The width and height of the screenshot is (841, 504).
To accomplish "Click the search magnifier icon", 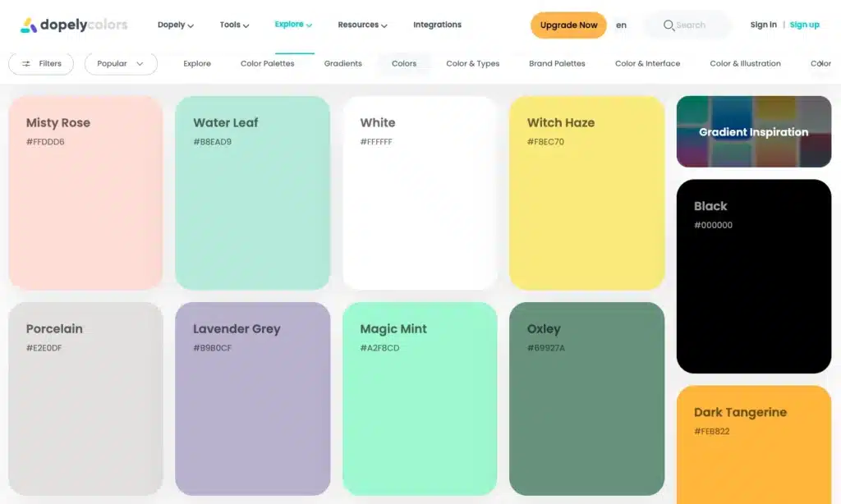I will 669,25.
